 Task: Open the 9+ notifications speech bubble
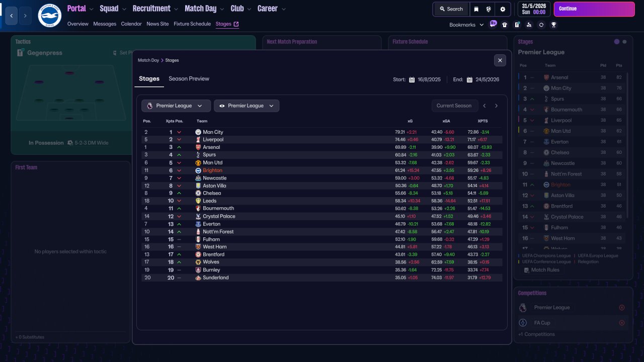pyautogui.click(x=493, y=24)
